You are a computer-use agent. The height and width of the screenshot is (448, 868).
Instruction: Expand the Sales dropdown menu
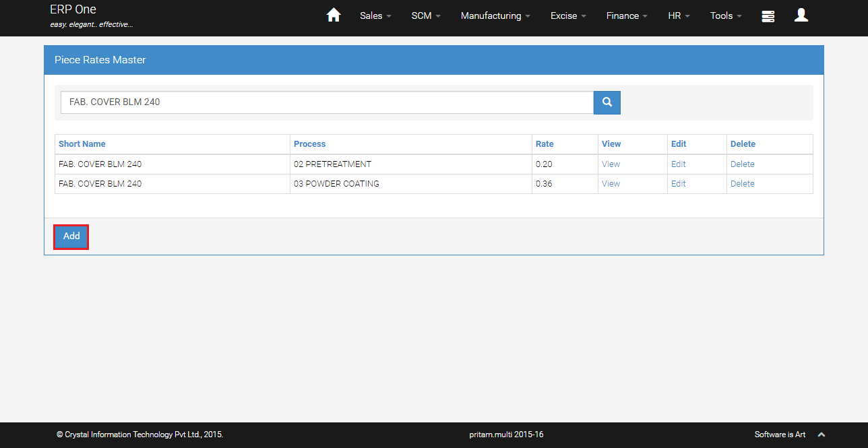coord(375,15)
